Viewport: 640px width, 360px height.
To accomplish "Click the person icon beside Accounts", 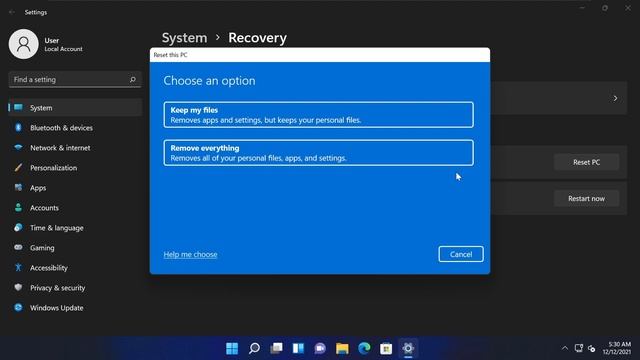I will pos(18,207).
